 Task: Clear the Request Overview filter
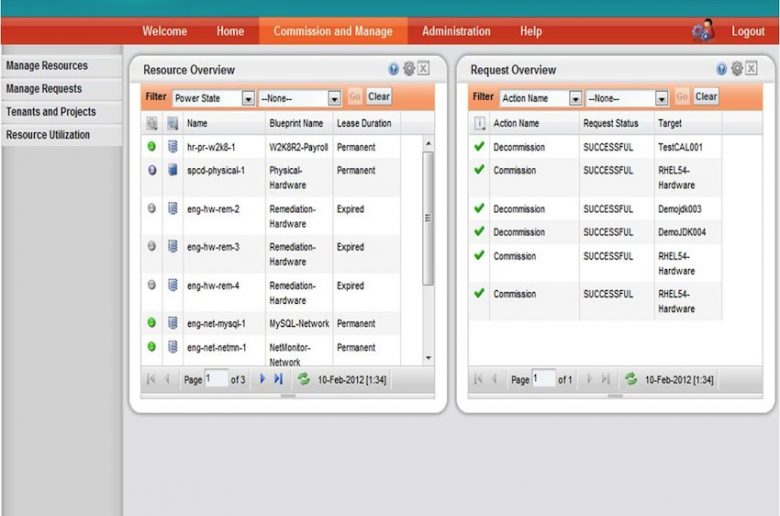click(x=706, y=97)
